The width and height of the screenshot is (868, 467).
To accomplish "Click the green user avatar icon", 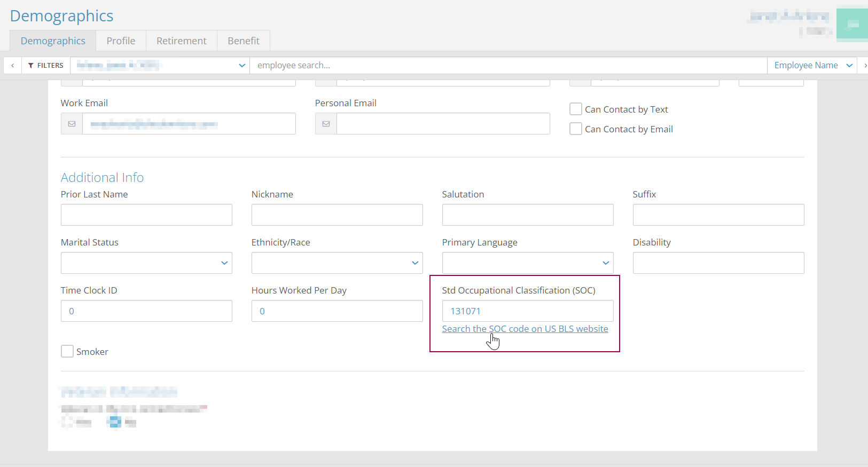I will pos(853,23).
